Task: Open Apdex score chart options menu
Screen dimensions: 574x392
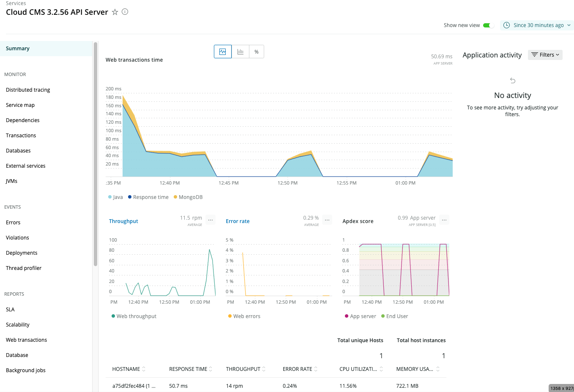Action: tap(444, 220)
